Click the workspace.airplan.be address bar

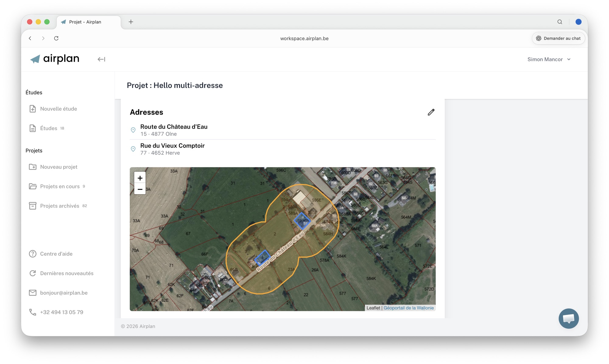coord(304,38)
